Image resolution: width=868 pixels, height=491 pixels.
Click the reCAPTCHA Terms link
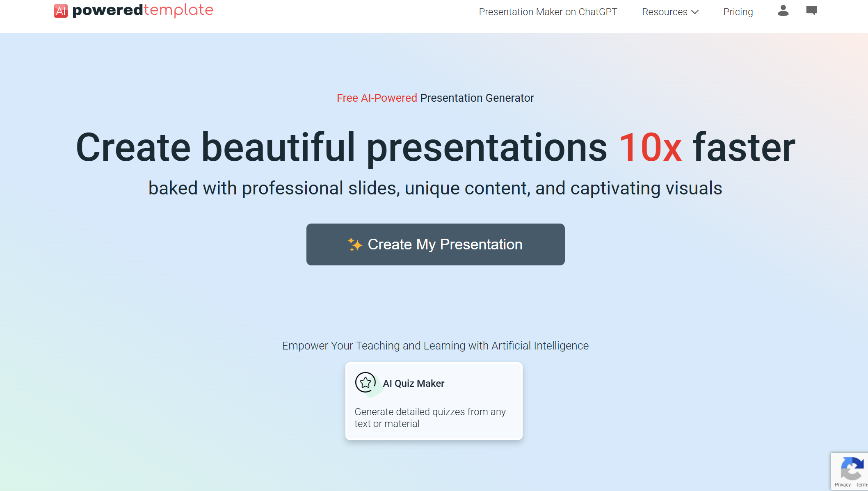tap(861, 485)
